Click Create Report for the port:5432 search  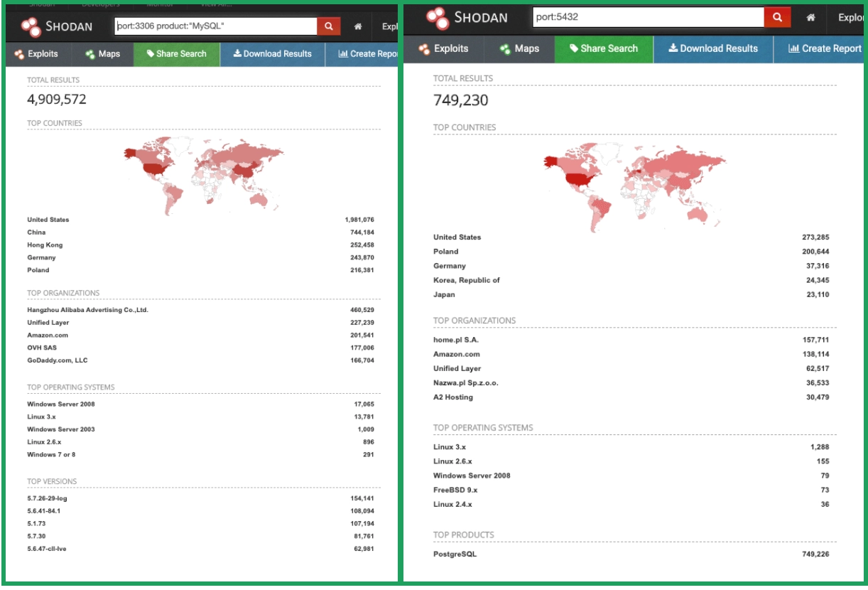[x=824, y=49]
